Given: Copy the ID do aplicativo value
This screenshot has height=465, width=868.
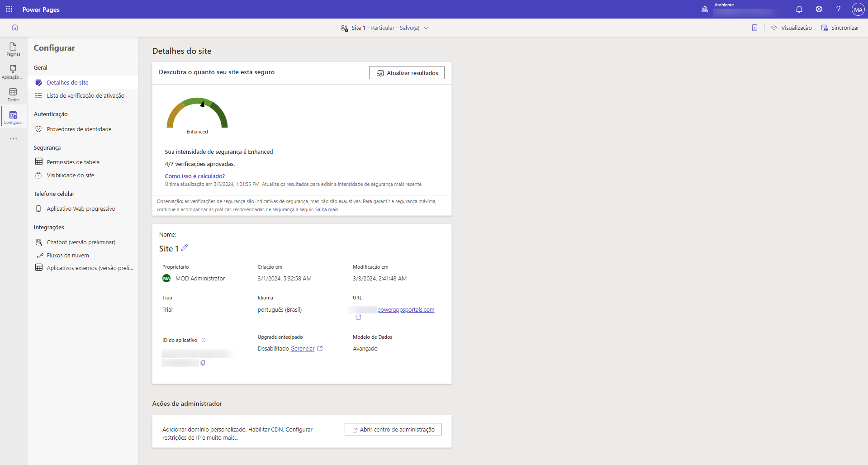Looking at the screenshot, I should (203, 363).
